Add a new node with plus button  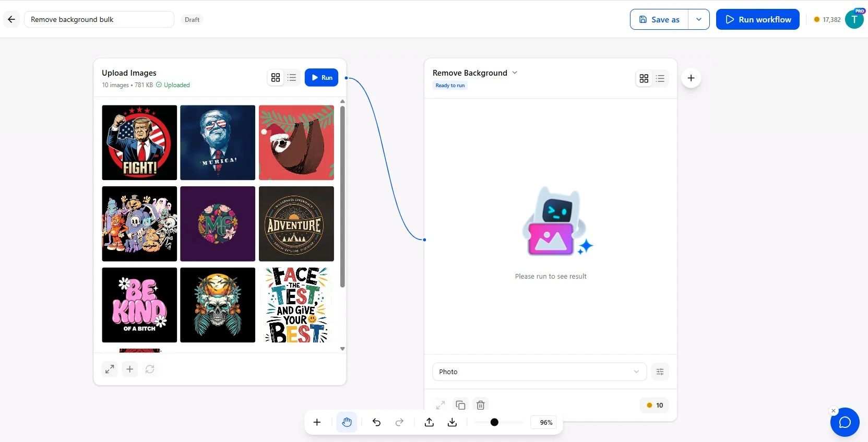click(x=691, y=78)
